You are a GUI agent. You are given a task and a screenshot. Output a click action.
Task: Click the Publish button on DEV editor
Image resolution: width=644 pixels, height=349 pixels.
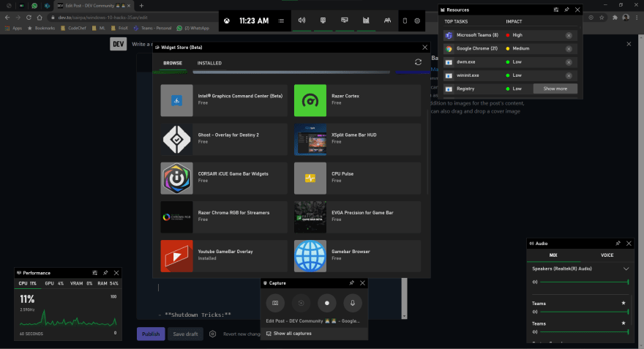click(151, 334)
